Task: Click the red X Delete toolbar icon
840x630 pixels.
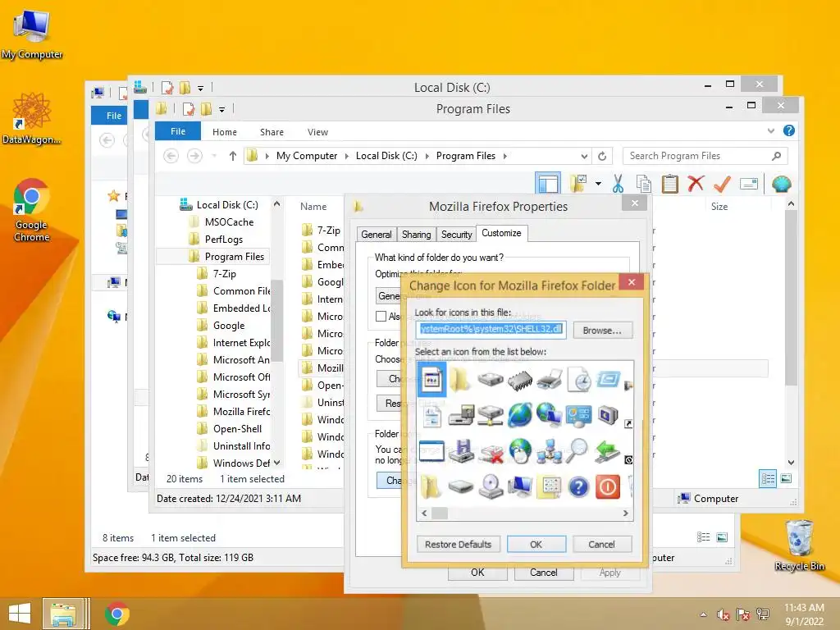Action: click(x=696, y=184)
